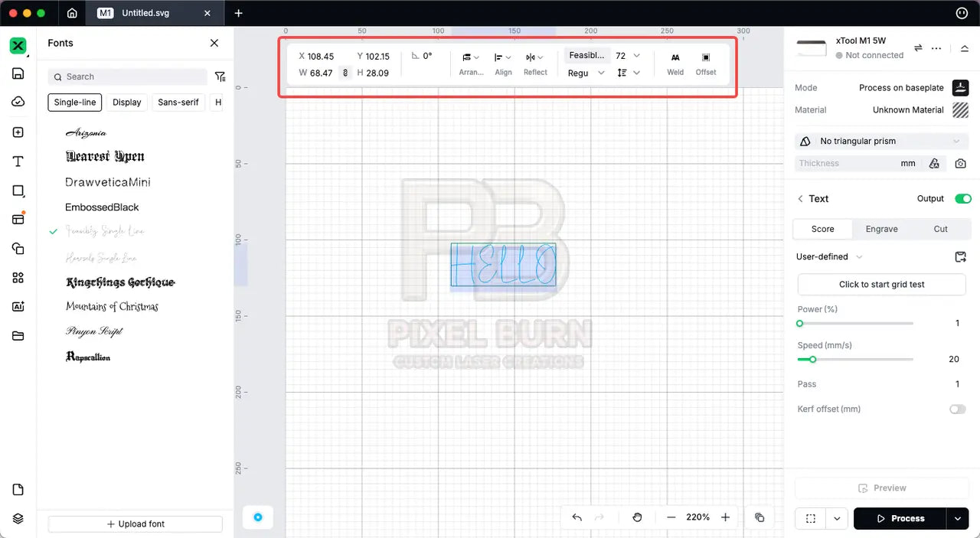980x538 pixels.
Task: Toggle the width/height ratio lock
Action: pyautogui.click(x=344, y=72)
